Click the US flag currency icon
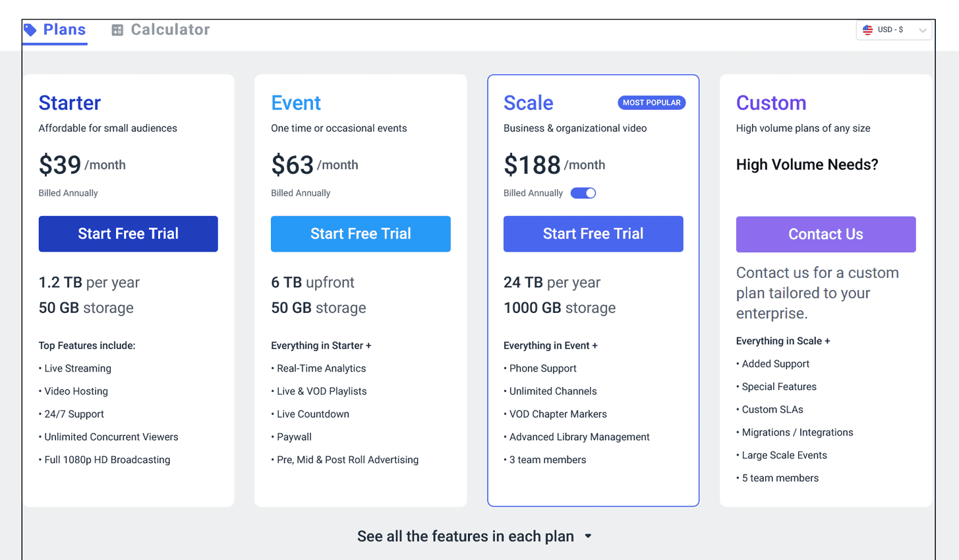This screenshot has width=959, height=560. (867, 30)
